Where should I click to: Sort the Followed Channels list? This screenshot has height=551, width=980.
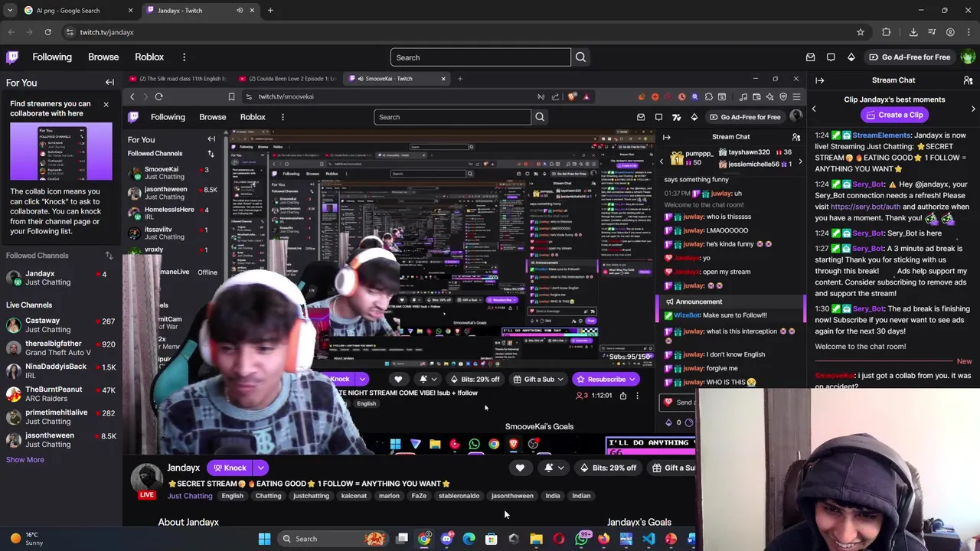(109, 256)
